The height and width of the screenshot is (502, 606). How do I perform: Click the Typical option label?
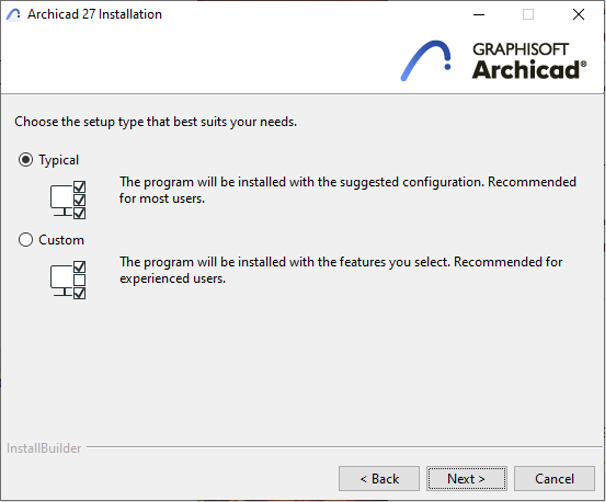[x=59, y=160]
